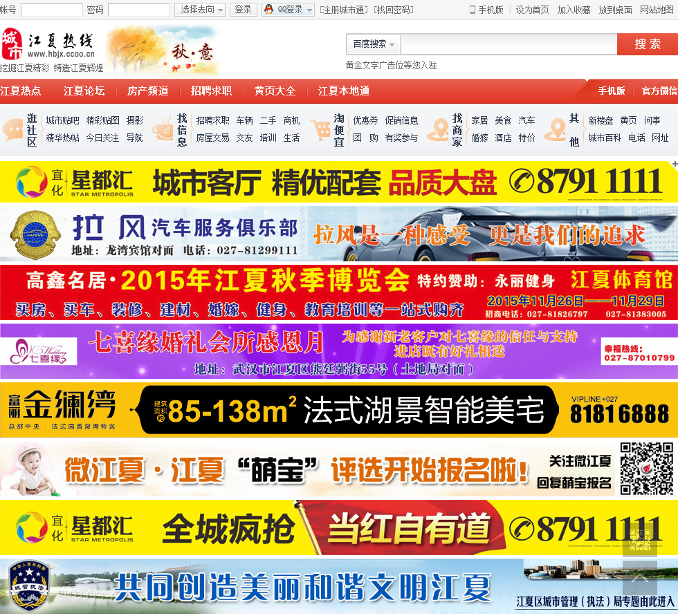This screenshot has width=678, height=616.
Task: Click the 找回密码 link
Action: click(394, 10)
